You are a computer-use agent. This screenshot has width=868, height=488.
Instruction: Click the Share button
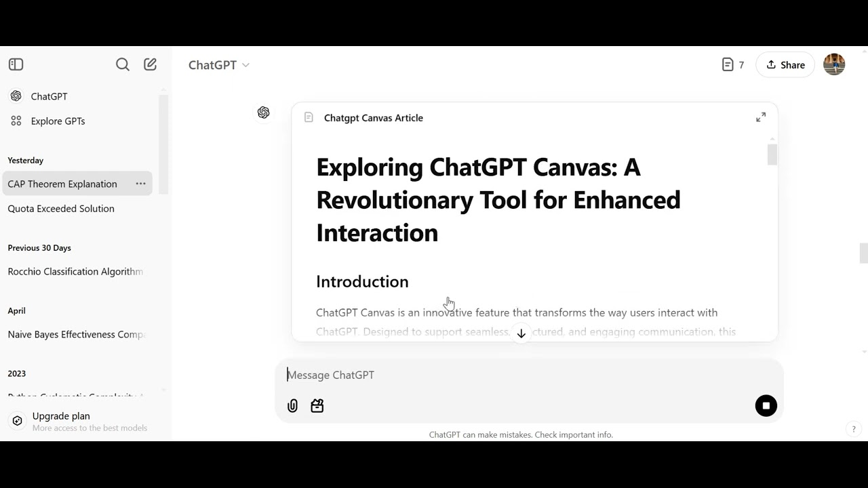785,65
